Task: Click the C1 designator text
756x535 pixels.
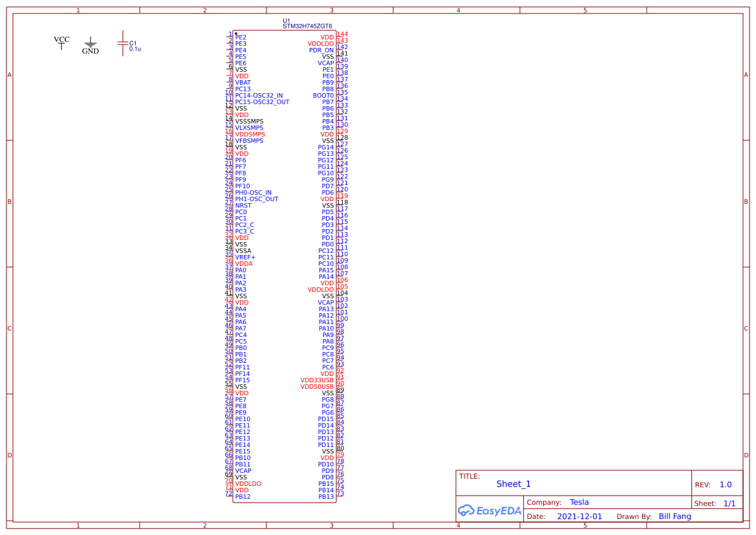Action: [x=133, y=43]
